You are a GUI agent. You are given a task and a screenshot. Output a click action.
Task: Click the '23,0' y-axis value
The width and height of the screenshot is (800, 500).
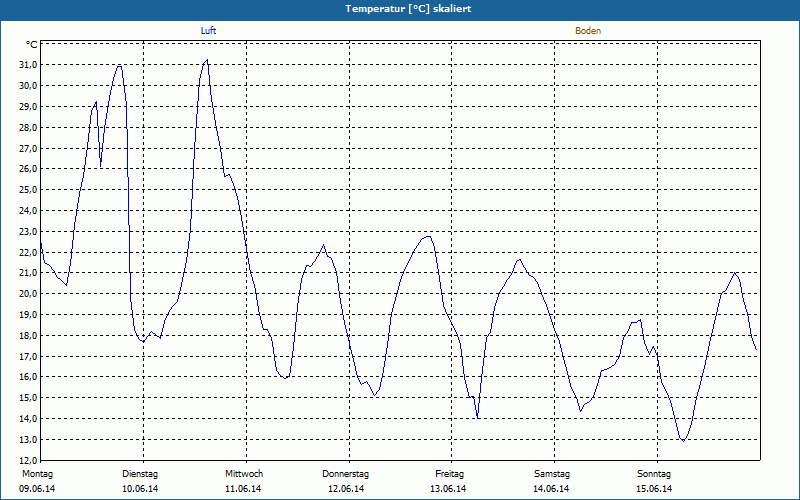(28, 232)
